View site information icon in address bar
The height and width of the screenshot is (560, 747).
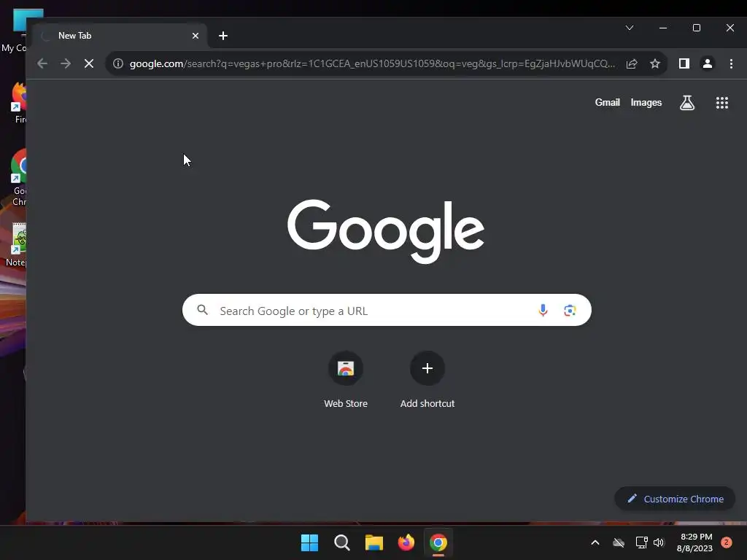pos(118,63)
